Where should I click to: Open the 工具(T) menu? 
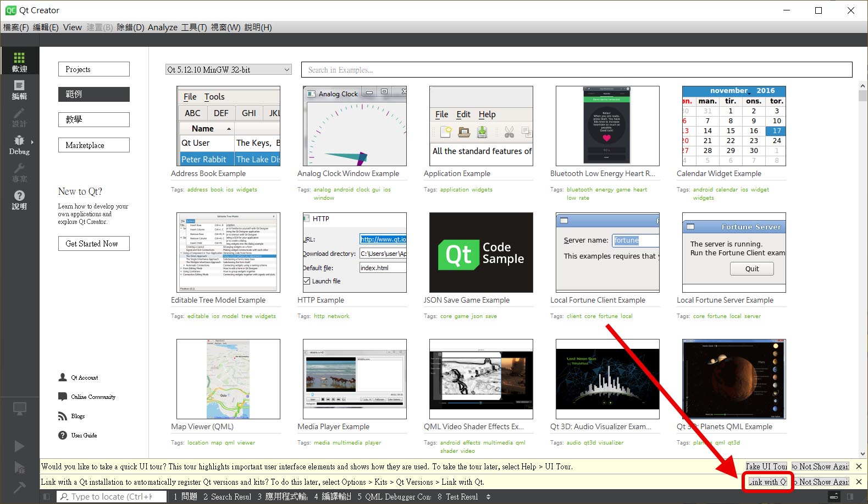(x=194, y=28)
